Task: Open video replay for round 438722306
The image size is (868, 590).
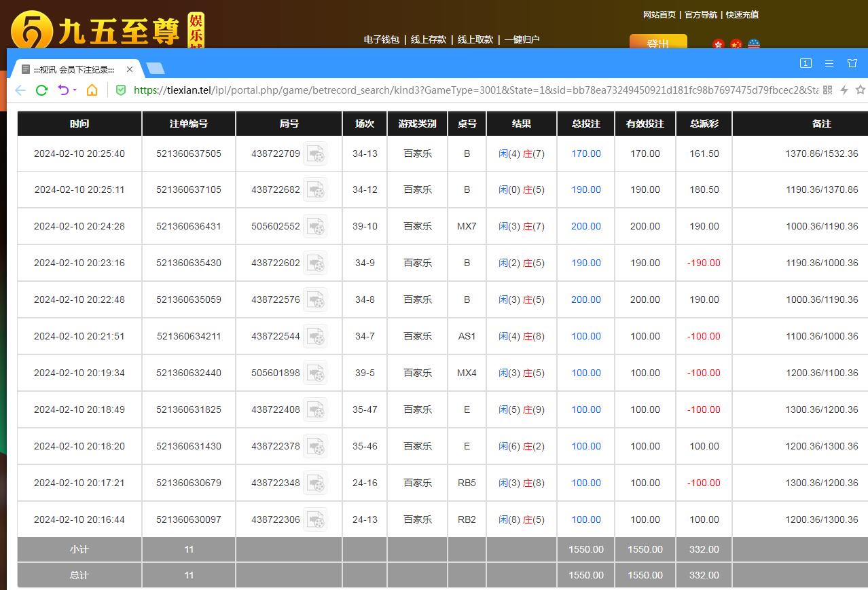Action: pos(315,520)
